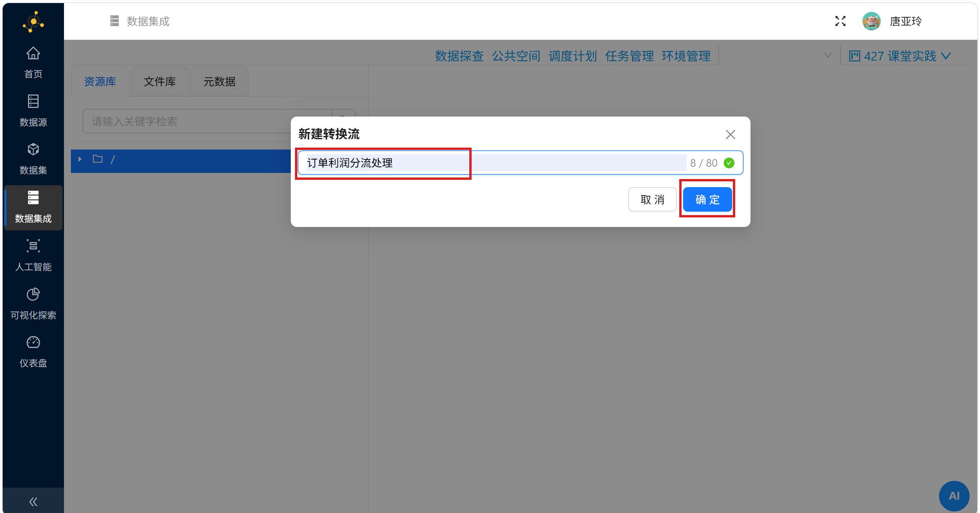
Task: Switch to the 元数据 tab
Action: (x=219, y=82)
